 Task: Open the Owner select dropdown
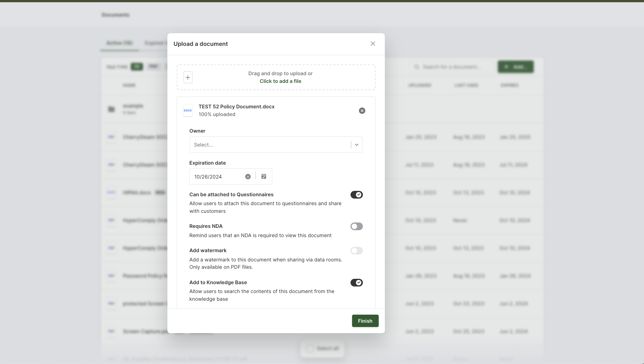276,145
